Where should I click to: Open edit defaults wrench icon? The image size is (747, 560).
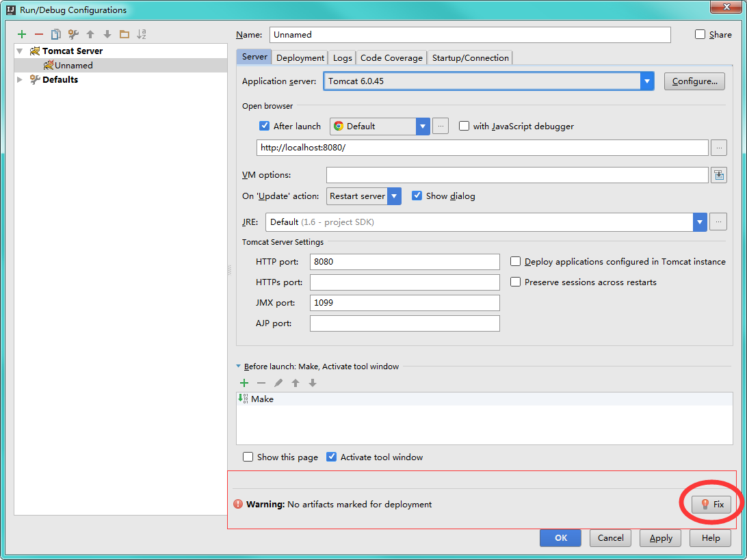point(73,34)
